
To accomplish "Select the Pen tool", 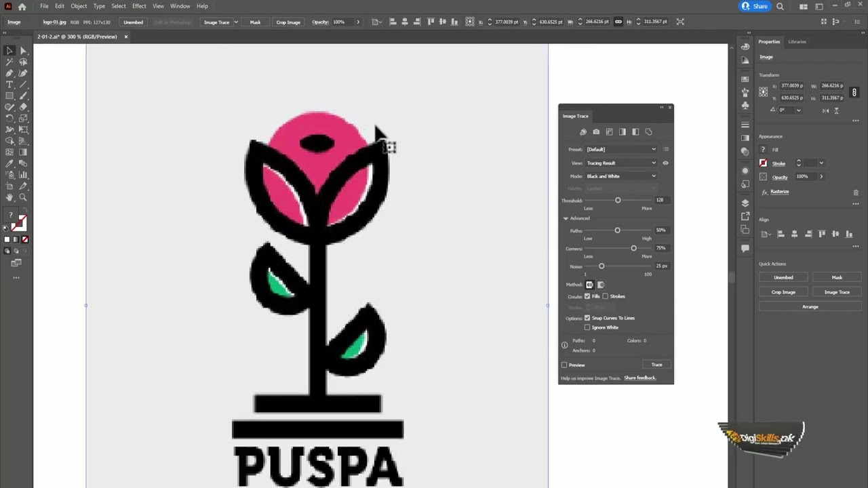I will coord(9,73).
